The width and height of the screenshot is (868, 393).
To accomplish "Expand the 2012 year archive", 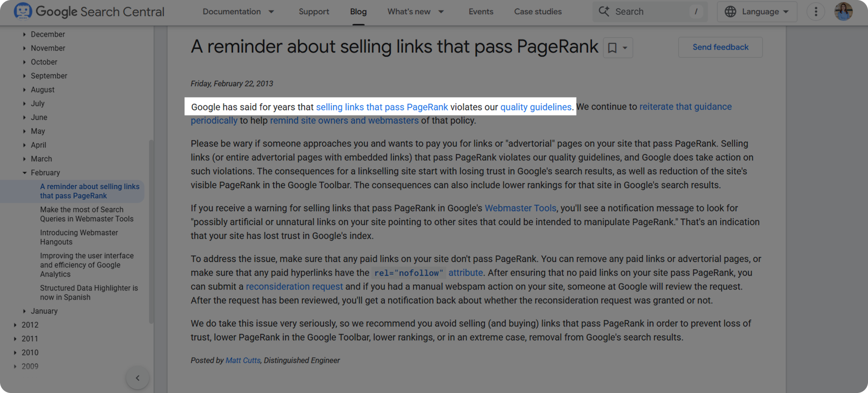I will [x=15, y=325].
